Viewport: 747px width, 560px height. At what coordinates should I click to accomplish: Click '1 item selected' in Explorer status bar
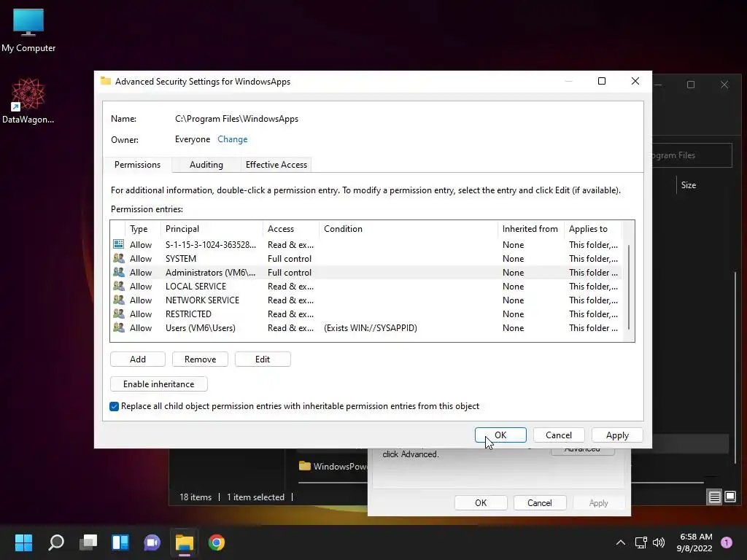pyautogui.click(x=255, y=497)
